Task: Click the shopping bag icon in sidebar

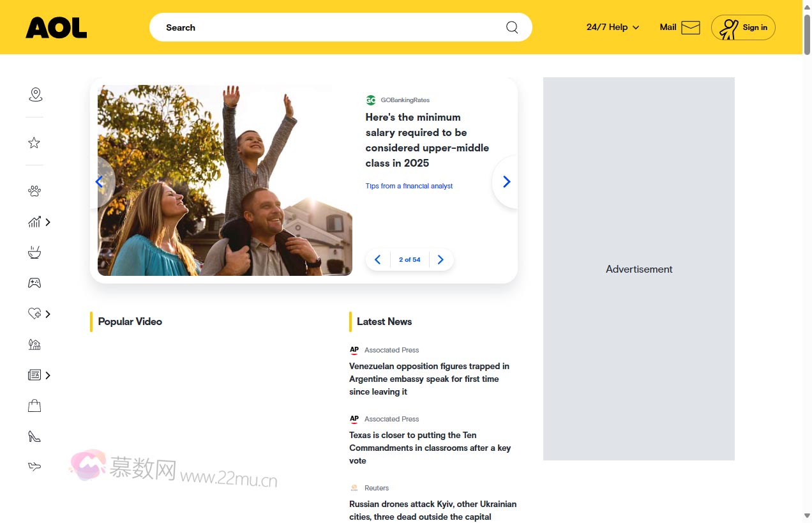Action: [x=34, y=406]
